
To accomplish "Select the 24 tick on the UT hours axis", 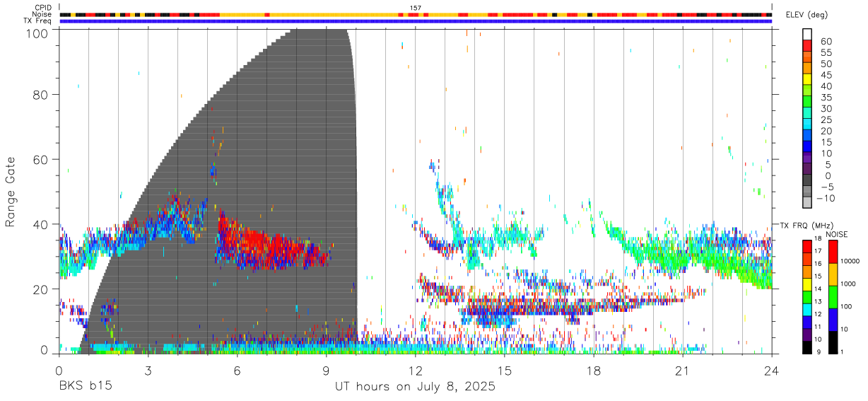I will tap(772, 371).
